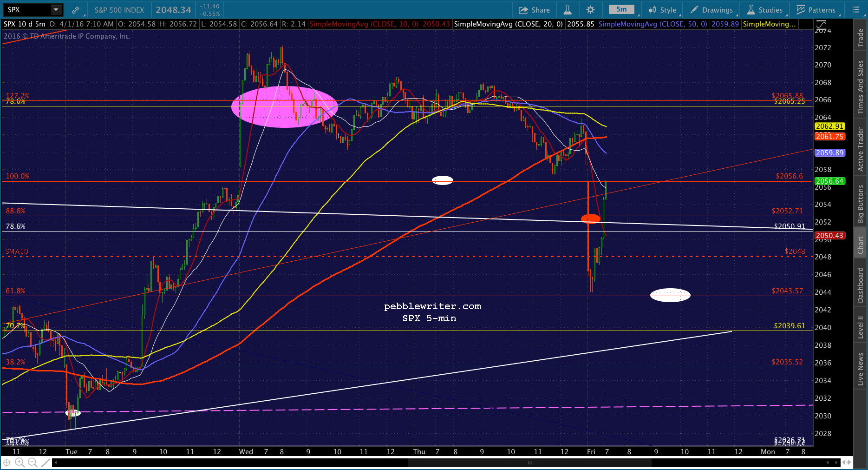Open the Live News side tab
Image resolution: width=868 pixels, height=470 pixels.
coord(861,369)
